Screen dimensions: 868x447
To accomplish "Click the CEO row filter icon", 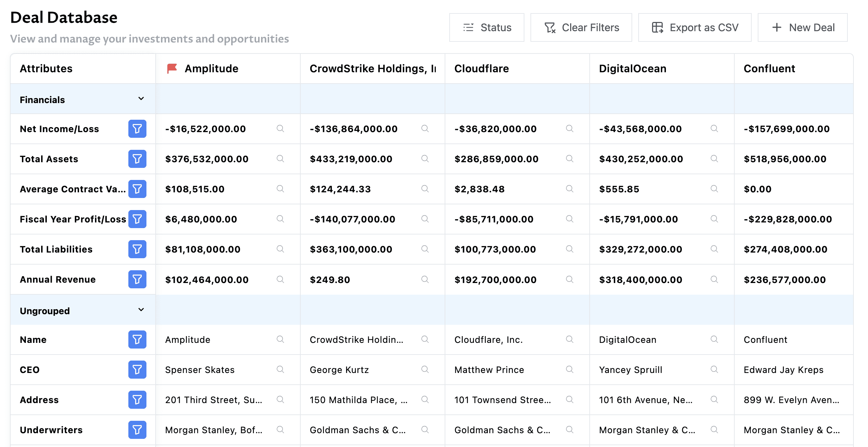I will (137, 369).
